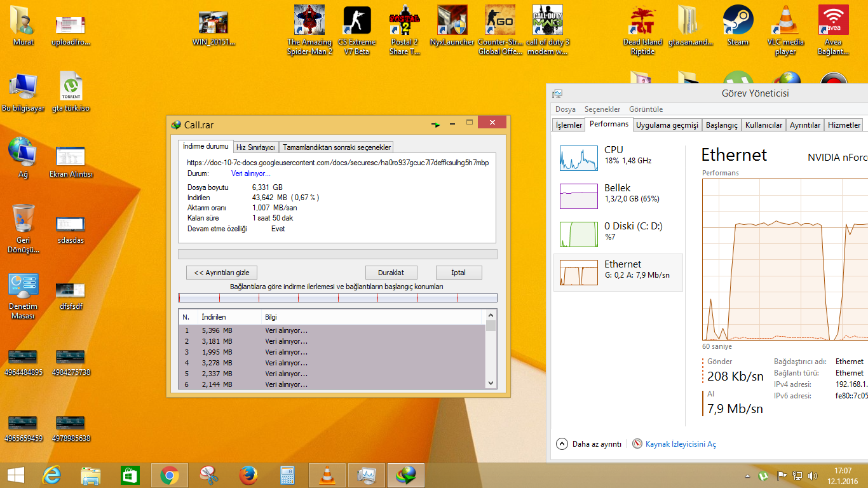The image size is (868, 488).
Task: Switch to Kullanıcılar tab
Action: (x=764, y=125)
